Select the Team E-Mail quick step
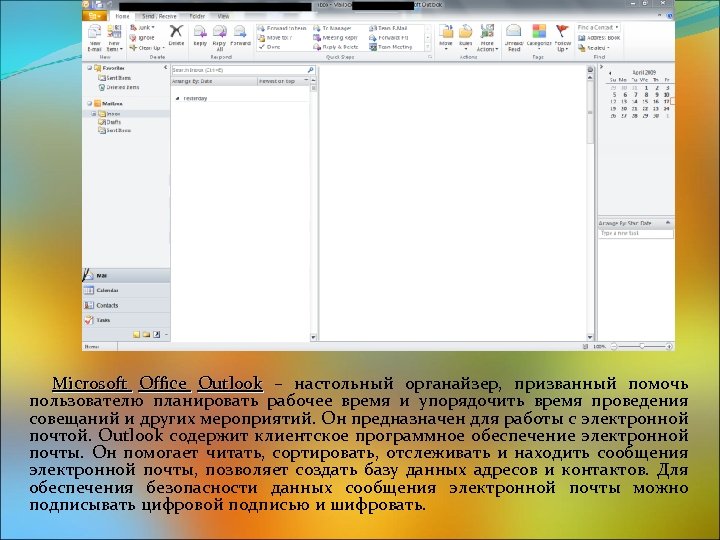720x540 pixels. pos(388,28)
